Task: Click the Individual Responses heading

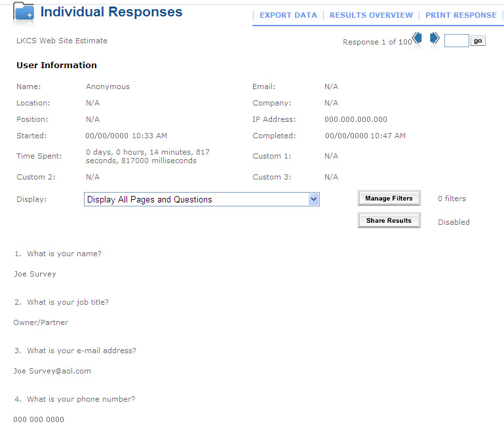Action: pyautogui.click(x=111, y=12)
